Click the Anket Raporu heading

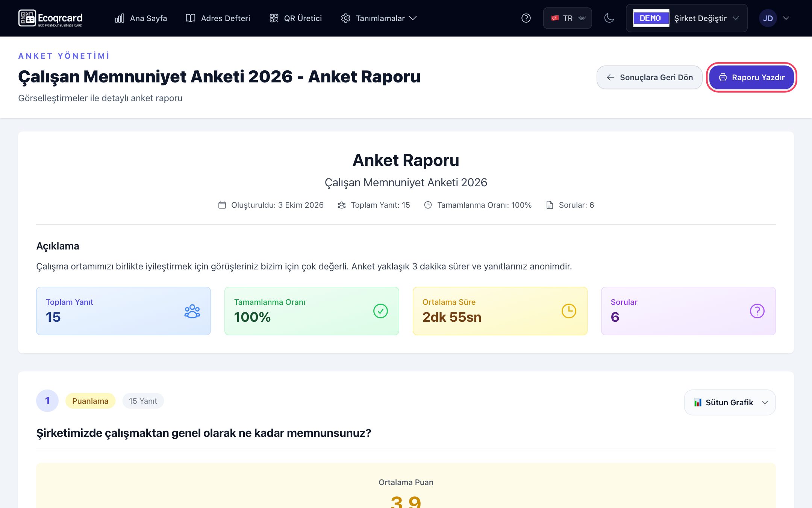406,160
